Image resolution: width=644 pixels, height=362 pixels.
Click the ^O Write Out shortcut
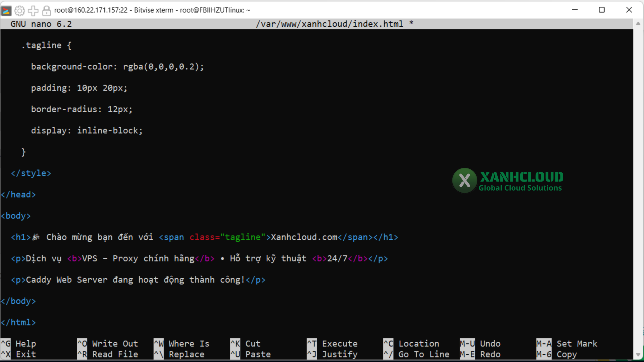click(x=108, y=343)
